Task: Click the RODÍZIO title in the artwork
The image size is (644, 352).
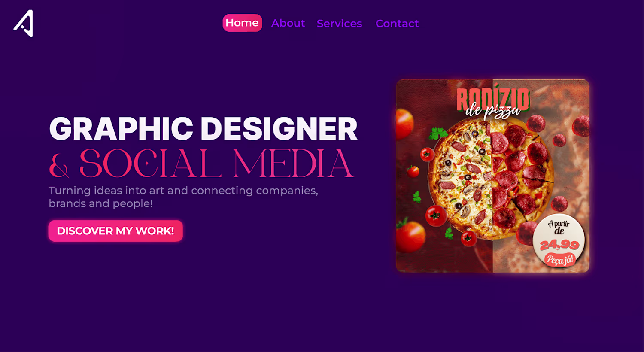Action: pyautogui.click(x=492, y=98)
